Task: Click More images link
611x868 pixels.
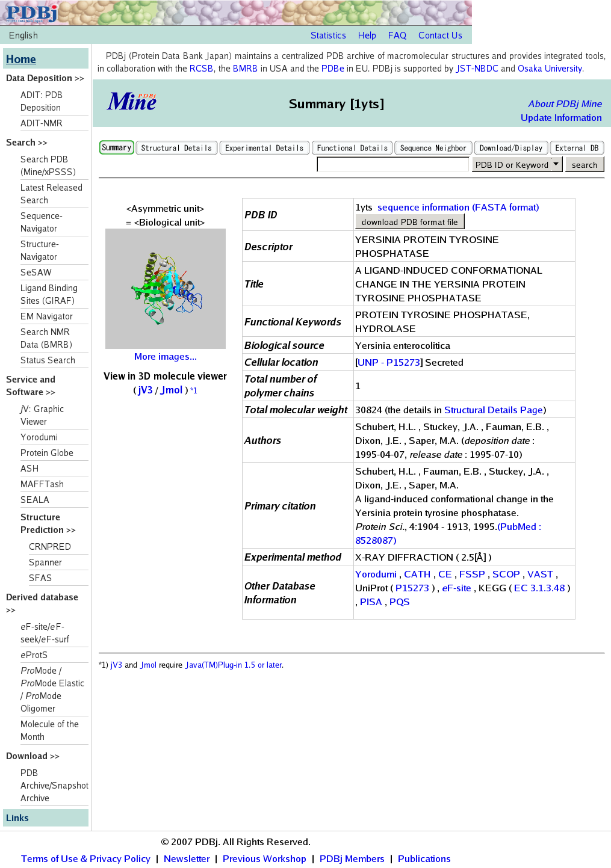Action: (x=166, y=357)
